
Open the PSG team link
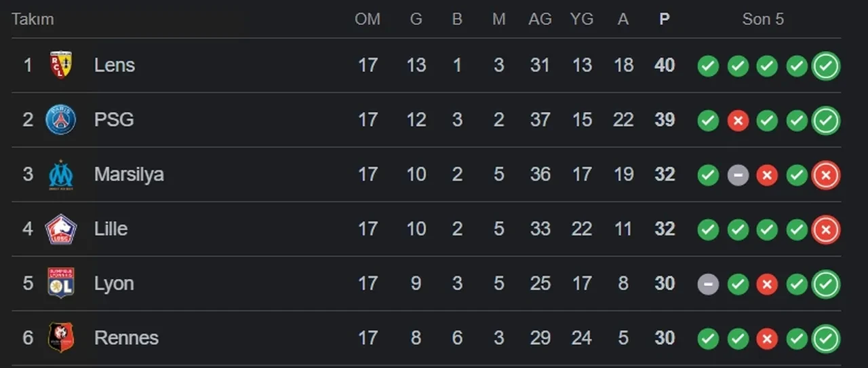click(114, 120)
